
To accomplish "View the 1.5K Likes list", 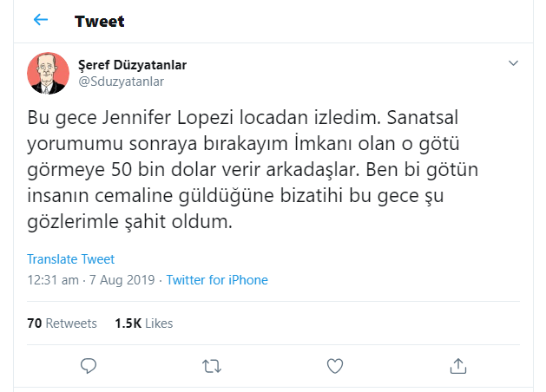I will pyautogui.click(x=143, y=323).
